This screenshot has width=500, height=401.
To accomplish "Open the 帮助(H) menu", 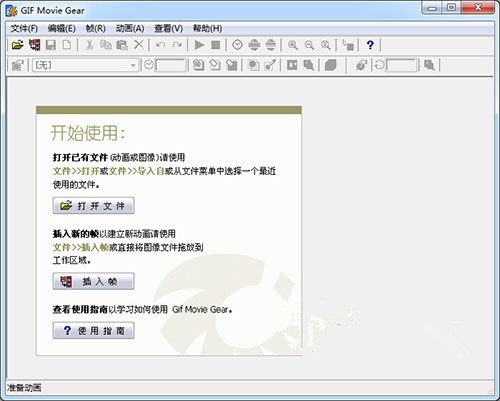I will 207,29.
